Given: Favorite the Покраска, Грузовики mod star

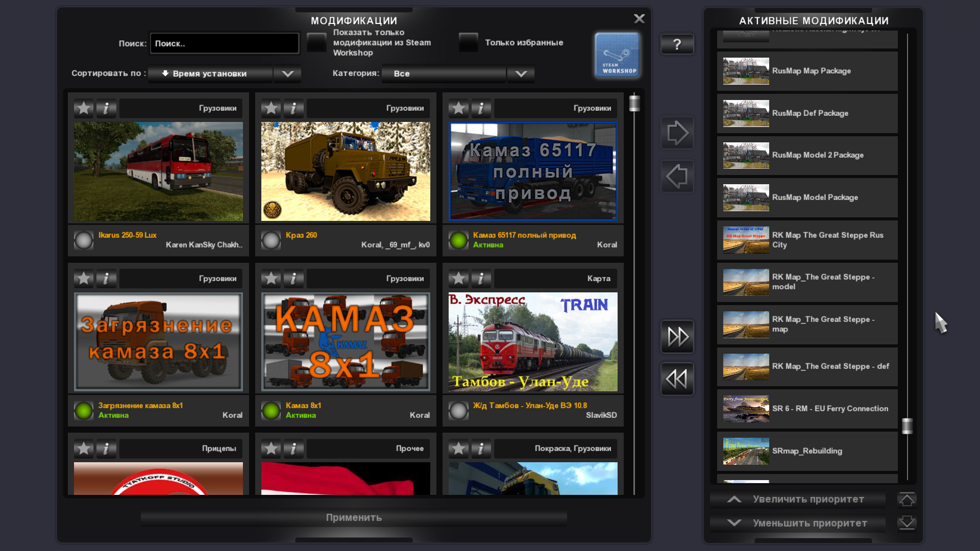Looking at the screenshot, I should click(x=458, y=448).
